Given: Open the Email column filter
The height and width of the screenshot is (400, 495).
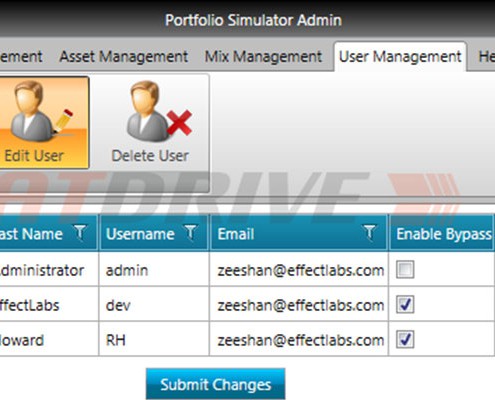Looking at the screenshot, I should tap(369, 232).
